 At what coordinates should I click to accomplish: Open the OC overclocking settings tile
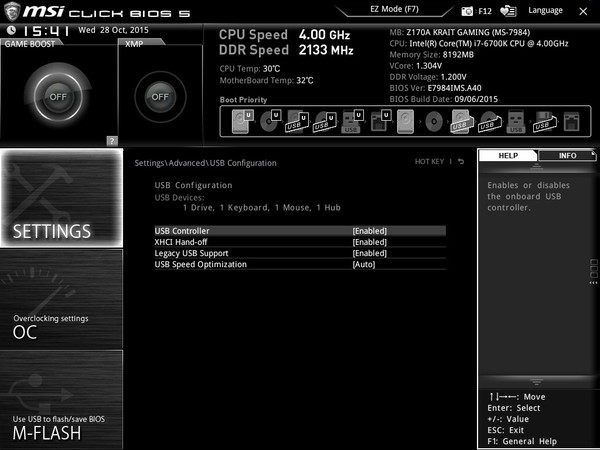62,299
